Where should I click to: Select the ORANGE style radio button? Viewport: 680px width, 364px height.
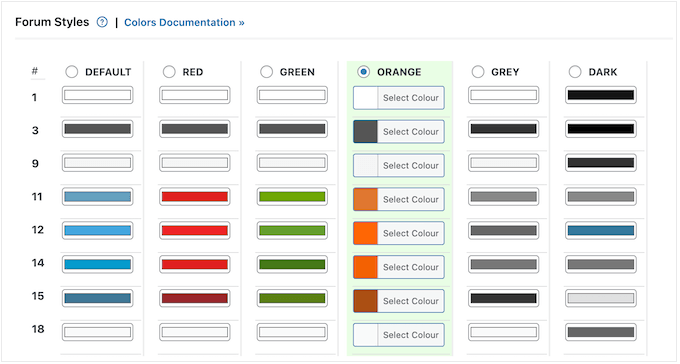pos(363,72)
